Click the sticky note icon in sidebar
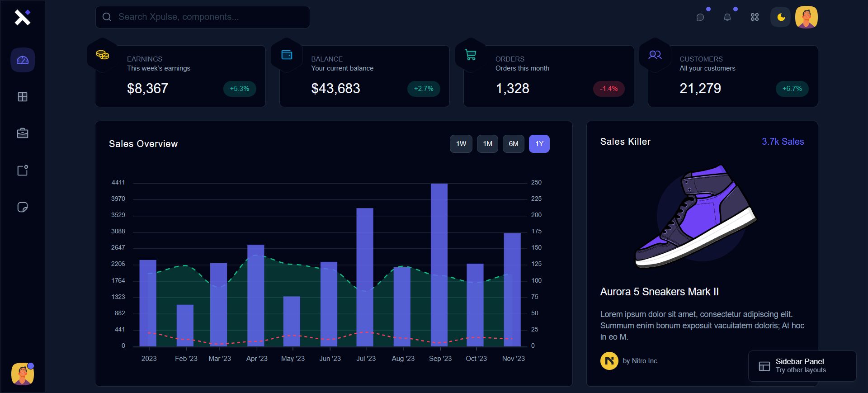The image size is (868, 393). [x=23, y=207]
